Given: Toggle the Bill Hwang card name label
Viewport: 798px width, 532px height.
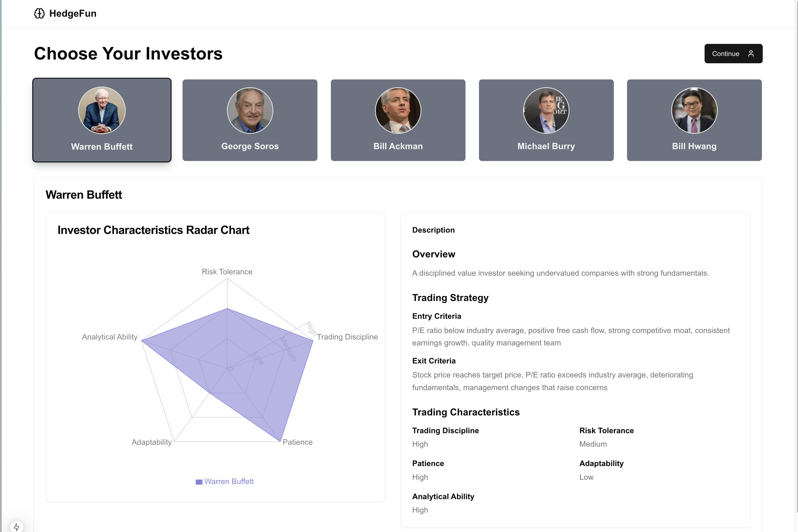Looking at the screenshot, I should 694,146.
